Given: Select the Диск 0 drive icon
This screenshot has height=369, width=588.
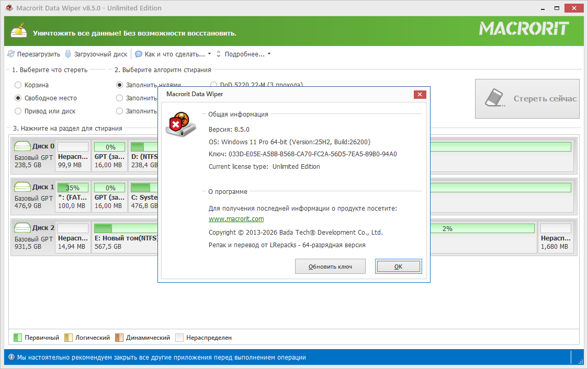Looking at the screenshot, I should [22, 146].
